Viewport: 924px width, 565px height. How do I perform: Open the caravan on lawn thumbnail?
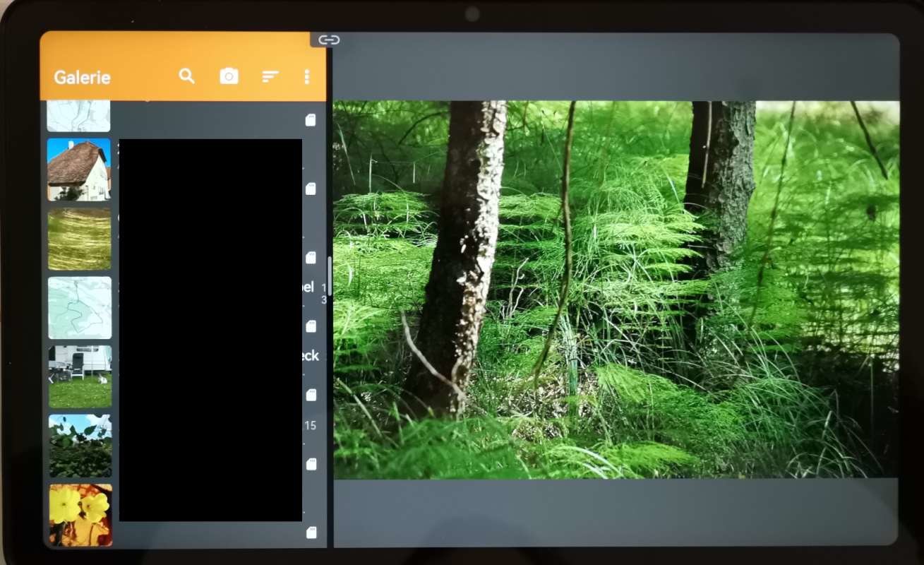click(79, 376)
